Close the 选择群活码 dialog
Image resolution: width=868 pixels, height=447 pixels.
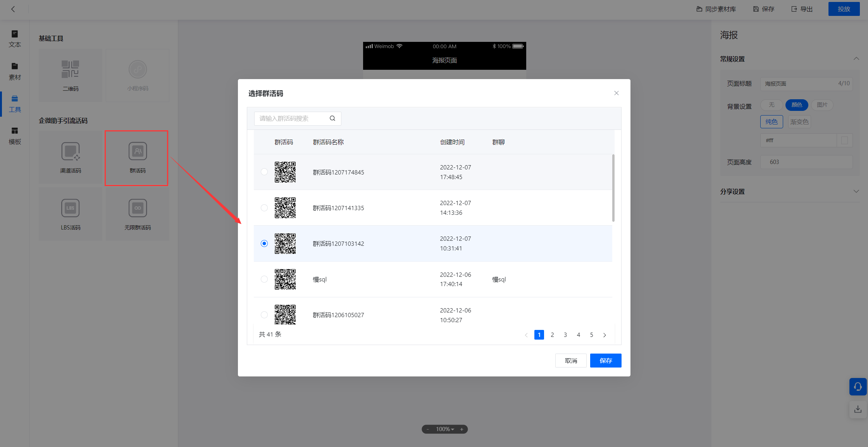[617, 93]
